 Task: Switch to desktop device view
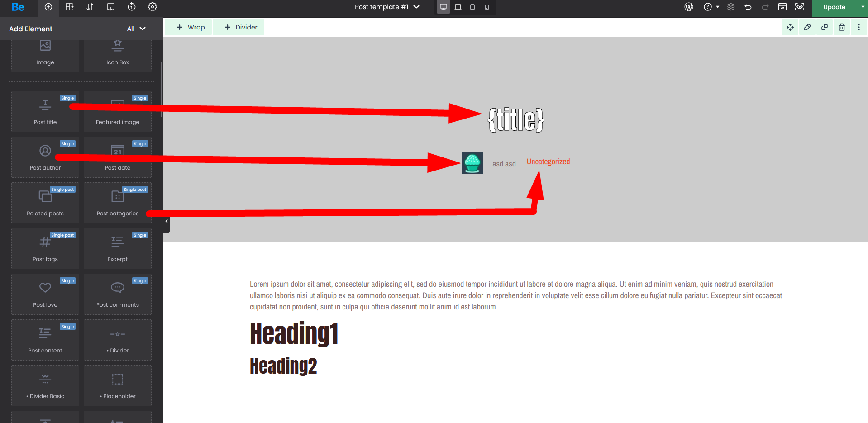click(x=444, y=7)
